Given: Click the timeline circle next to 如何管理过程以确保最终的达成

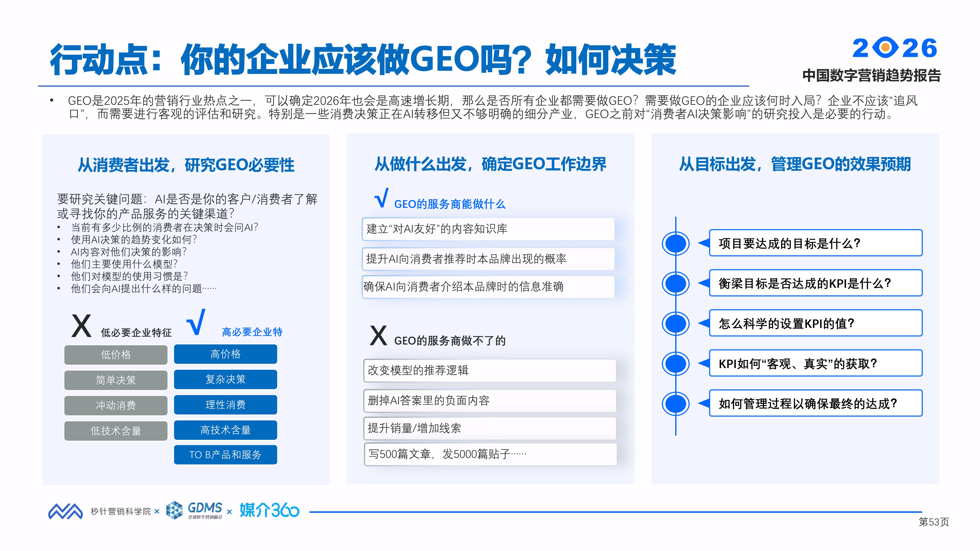Looking at the screenshot, I should coord(676,404).
